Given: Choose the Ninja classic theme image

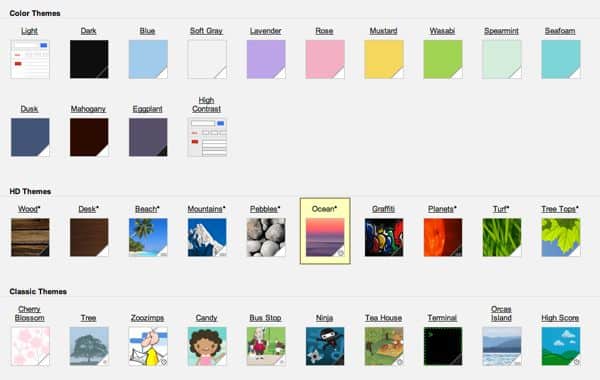Looking at the screenshot, I should point(325,346).
